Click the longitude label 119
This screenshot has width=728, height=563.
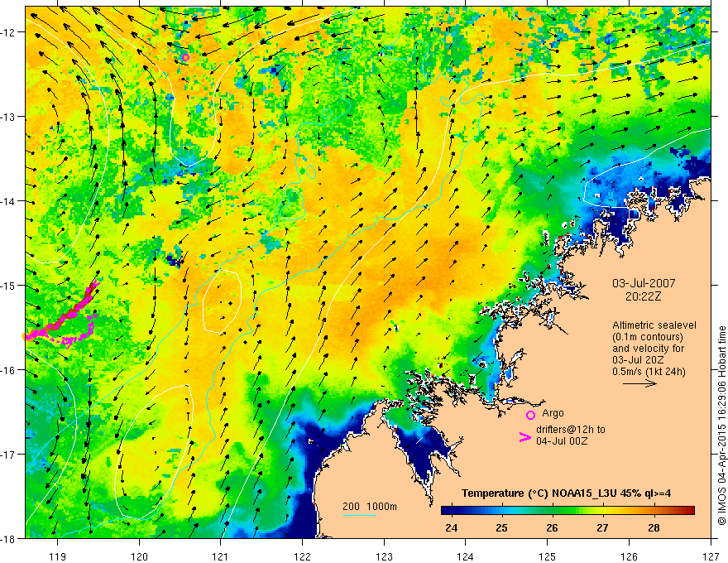point(58,557)
